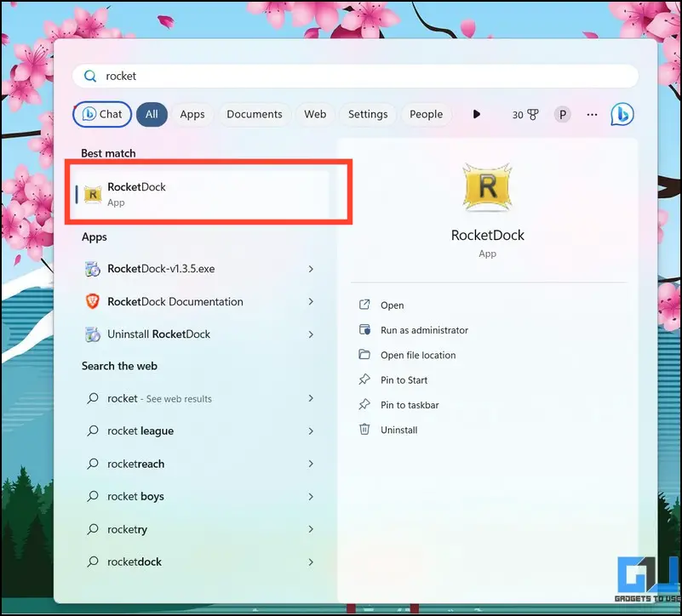Click the Bing Chat icon at top right
682x616 pixels.
[622, 114]
